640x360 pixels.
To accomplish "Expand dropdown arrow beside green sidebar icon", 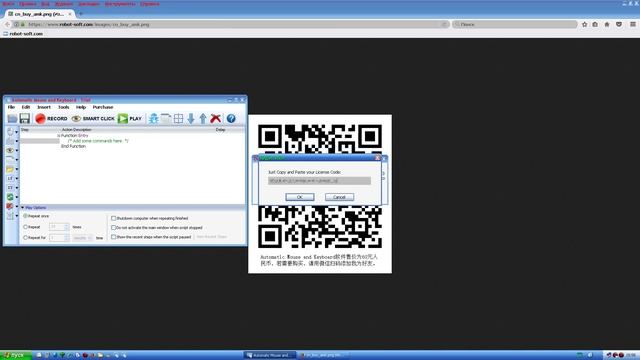I will pyautogui.click(x=17, y=198).
